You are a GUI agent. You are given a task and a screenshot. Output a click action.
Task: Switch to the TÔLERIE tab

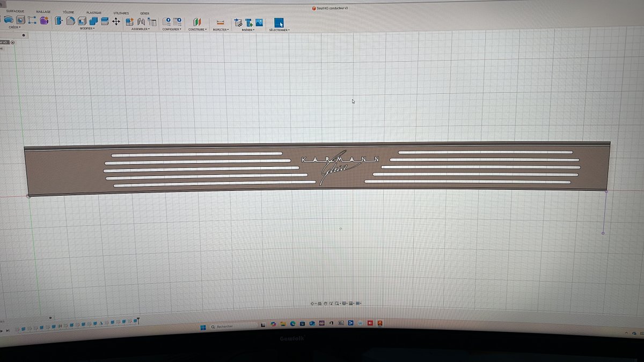pos(69,12)
